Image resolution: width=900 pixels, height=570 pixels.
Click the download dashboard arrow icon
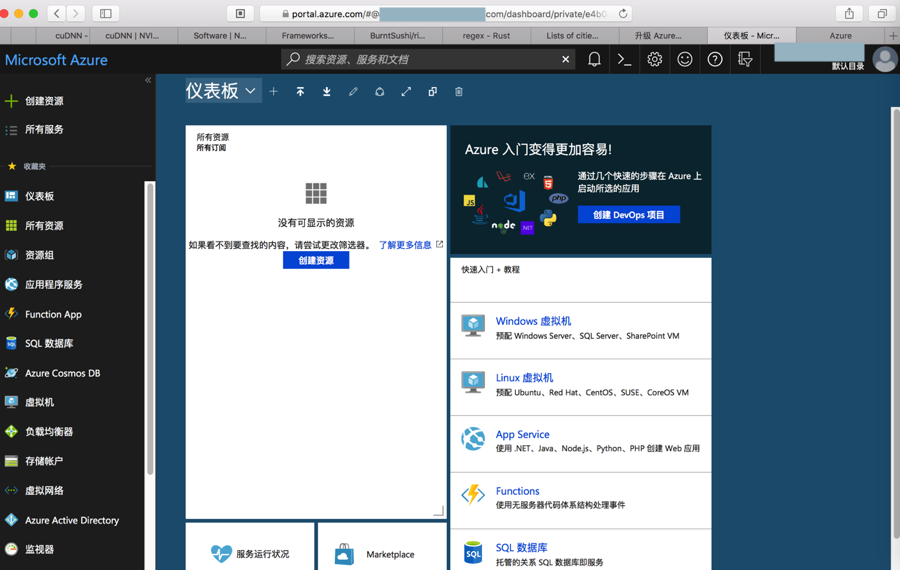[327, 91]
